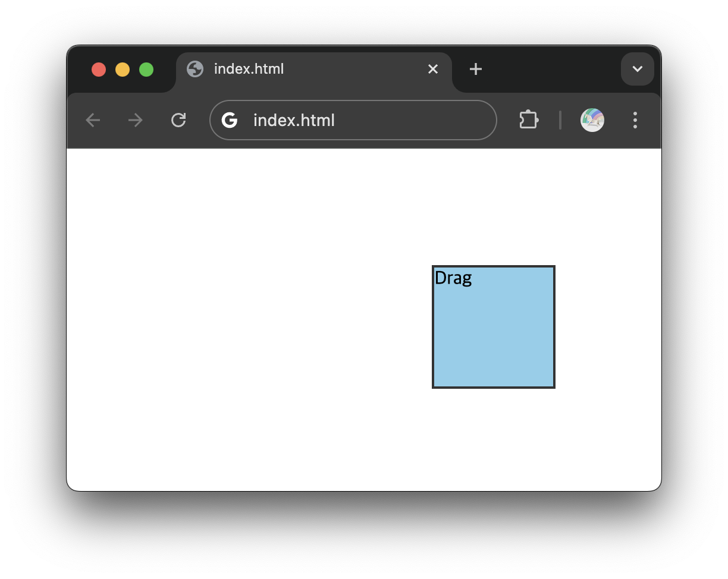
Task: Minimize window with the yellow button
Action: click(x=123, y=70)
